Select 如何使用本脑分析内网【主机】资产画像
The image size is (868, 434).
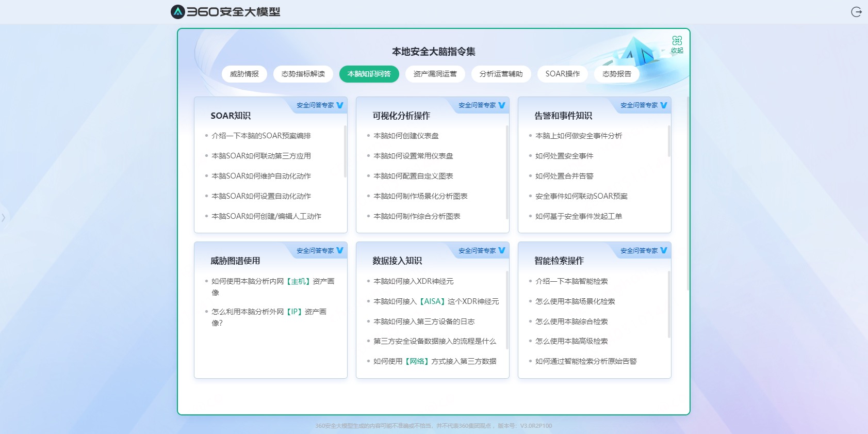(x=273, y=287)
